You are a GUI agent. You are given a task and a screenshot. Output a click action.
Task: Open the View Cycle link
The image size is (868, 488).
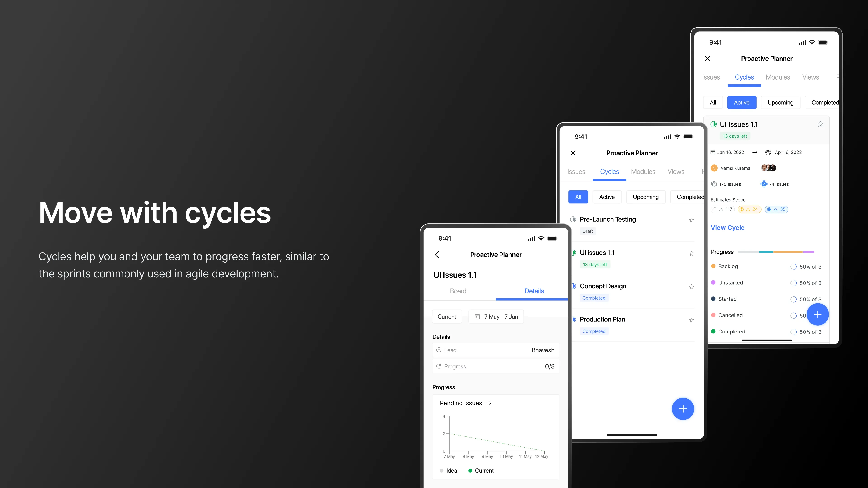[727, 228]
